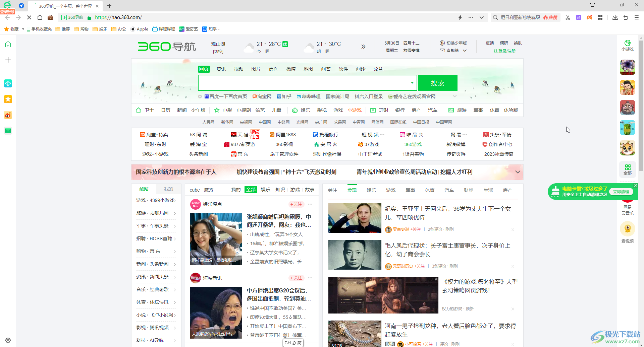Click 立即清理 button in popup
Image resolution: width=644 pixels, height=347 pixels.
point(621,192)
